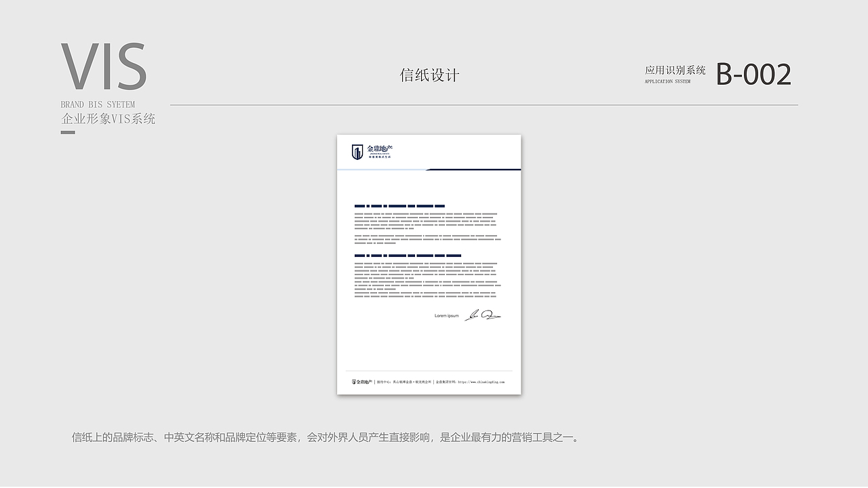The width and height of the screenshot is (868, 488).
Task: Click the 应用识别系统 label
Action: coord(675,69)
